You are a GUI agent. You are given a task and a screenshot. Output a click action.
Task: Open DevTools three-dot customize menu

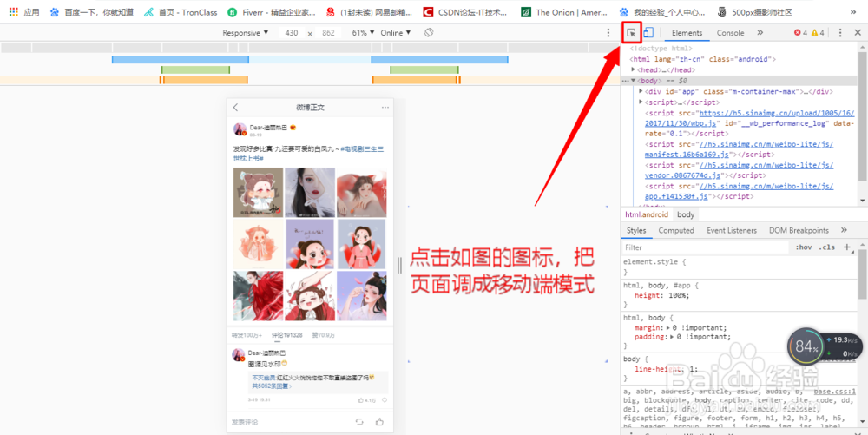click(840, 33)
